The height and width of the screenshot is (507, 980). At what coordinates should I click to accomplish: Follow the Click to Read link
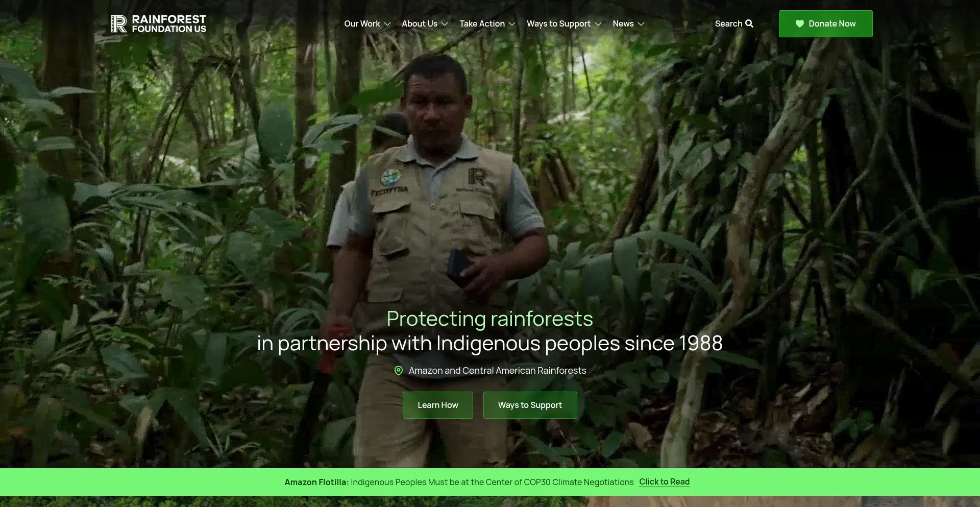click(x=664, y=481)
